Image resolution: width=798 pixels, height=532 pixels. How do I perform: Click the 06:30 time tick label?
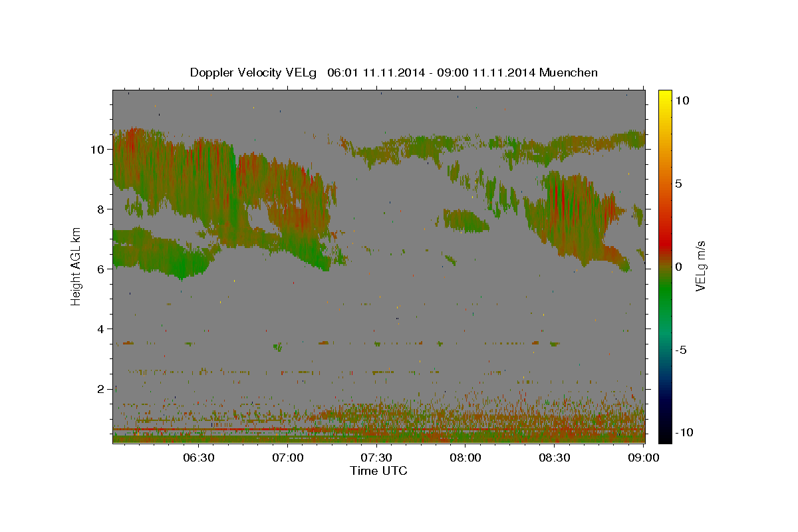coord(198,458)
